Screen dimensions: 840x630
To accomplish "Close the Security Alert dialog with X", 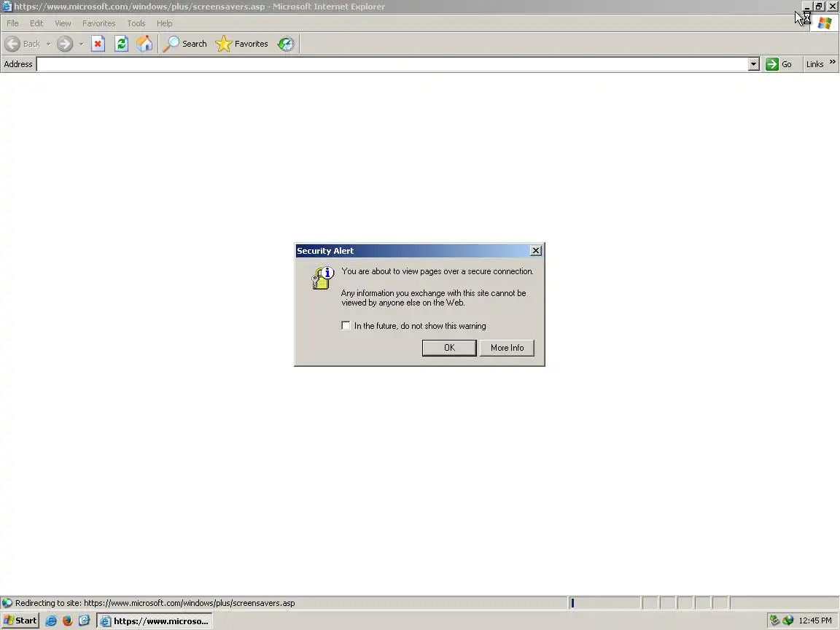I will pos(536,251).
